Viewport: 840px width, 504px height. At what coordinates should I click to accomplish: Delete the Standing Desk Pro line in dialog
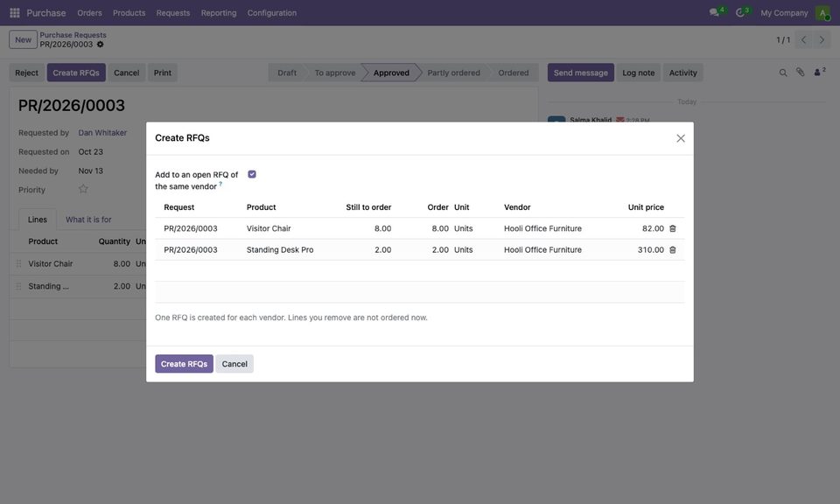pos(673,250)
